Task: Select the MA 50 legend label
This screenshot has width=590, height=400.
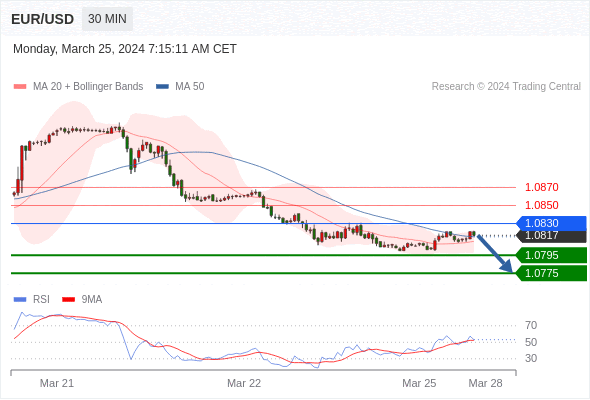Action: [x=190, y=87]
